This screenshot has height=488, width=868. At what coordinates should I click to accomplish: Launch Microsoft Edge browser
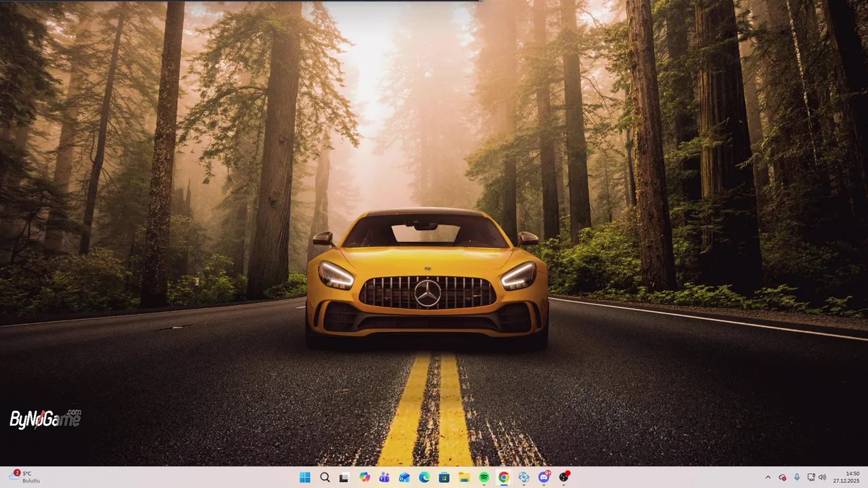click(x=424, y=477)
